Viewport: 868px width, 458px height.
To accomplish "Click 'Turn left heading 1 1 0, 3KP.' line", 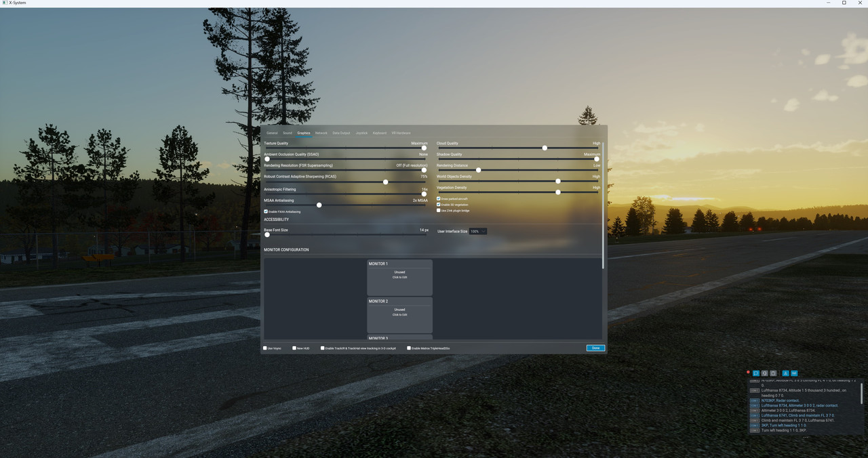I will pyautogui.click(x=784, y=430).
